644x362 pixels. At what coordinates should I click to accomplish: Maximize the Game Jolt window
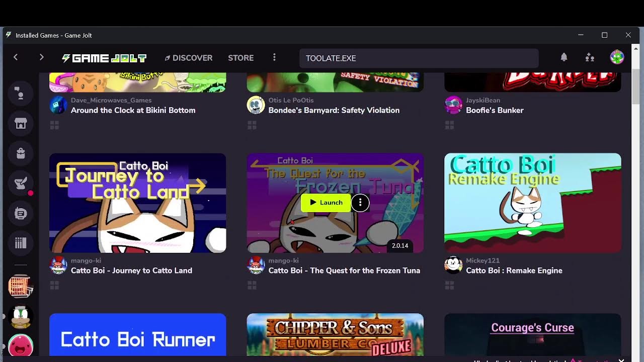point(605,35)
